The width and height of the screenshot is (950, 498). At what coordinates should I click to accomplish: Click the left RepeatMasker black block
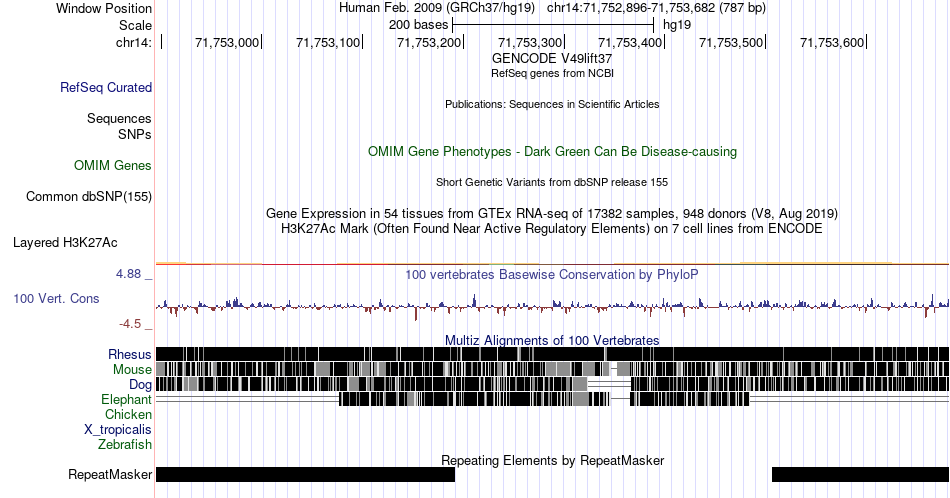pyautogui.click(x=305, y=474)
